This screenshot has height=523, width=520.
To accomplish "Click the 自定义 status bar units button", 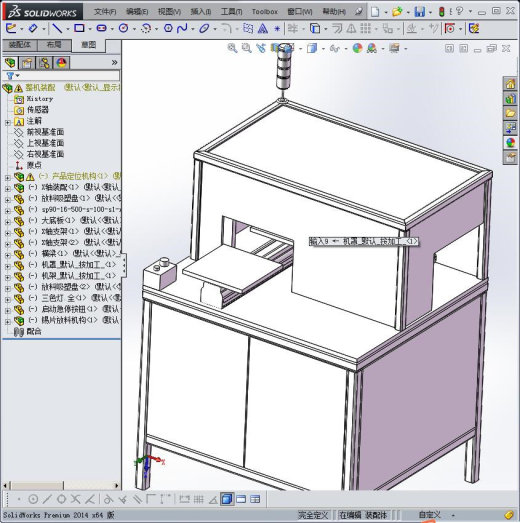I will [430, 515].
